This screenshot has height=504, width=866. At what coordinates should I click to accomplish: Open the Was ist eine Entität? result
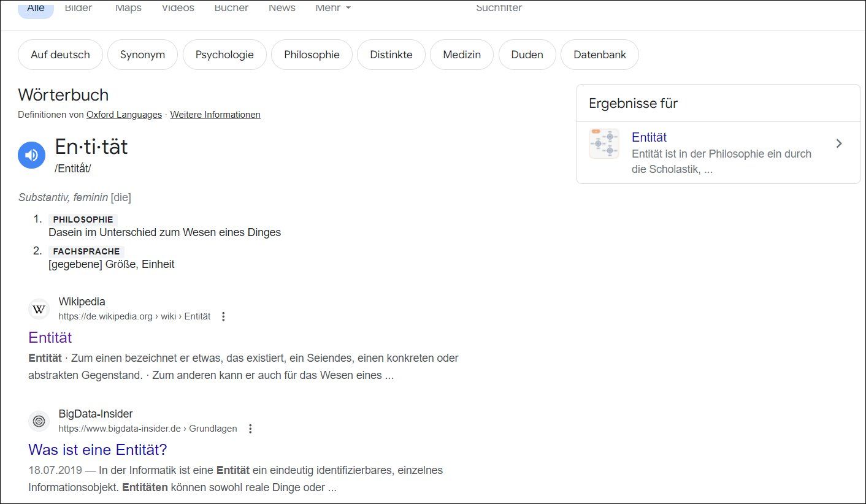coord(98,450)
